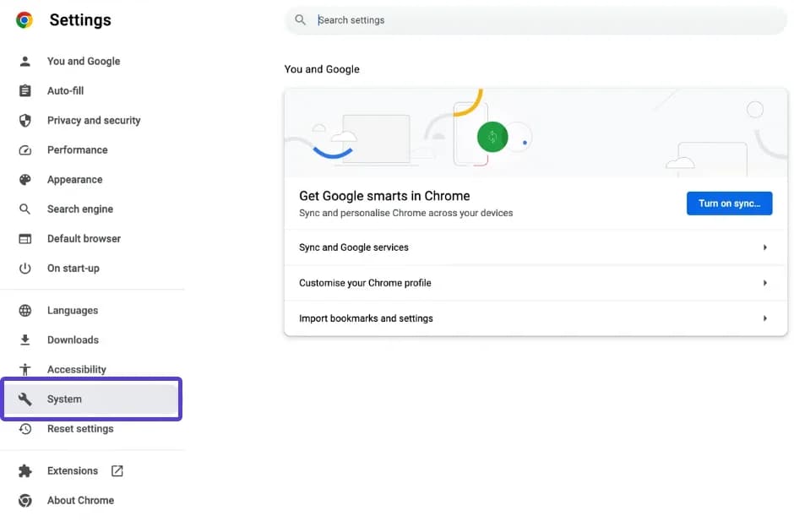Click the Auto-fill clipboard icon

(24, 90)
